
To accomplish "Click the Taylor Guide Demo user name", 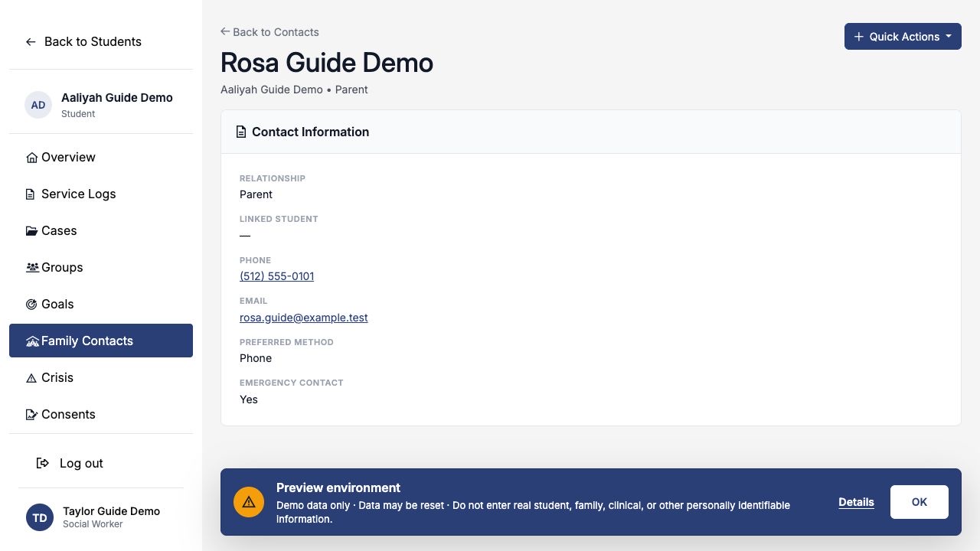I will 112,511.
